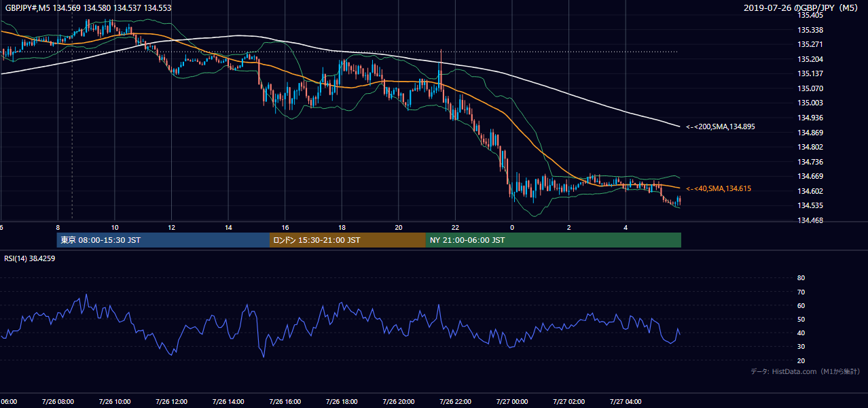868x408 pixels.
Task: Click price axis value 135.204
Action: tap(810, 59)
